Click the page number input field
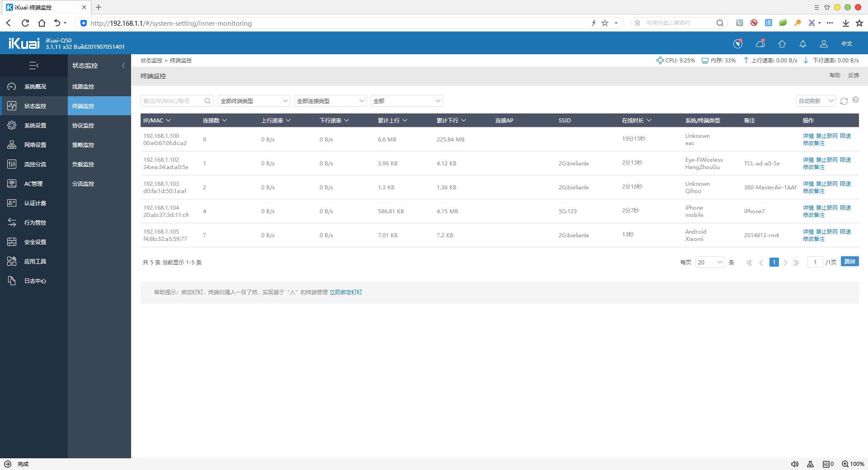Viewport: 868px width, 470px height. [x=815, y=262]
